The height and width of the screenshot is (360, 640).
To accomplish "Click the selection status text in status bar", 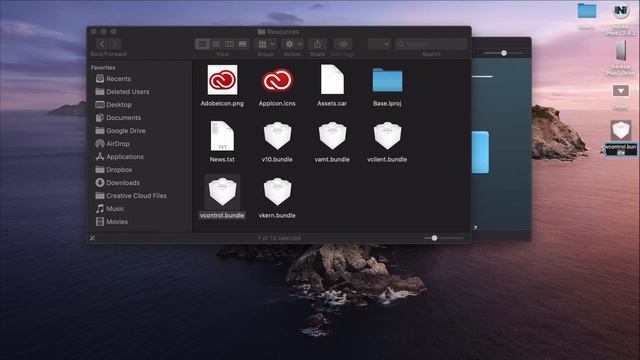I will coord(279,238).
